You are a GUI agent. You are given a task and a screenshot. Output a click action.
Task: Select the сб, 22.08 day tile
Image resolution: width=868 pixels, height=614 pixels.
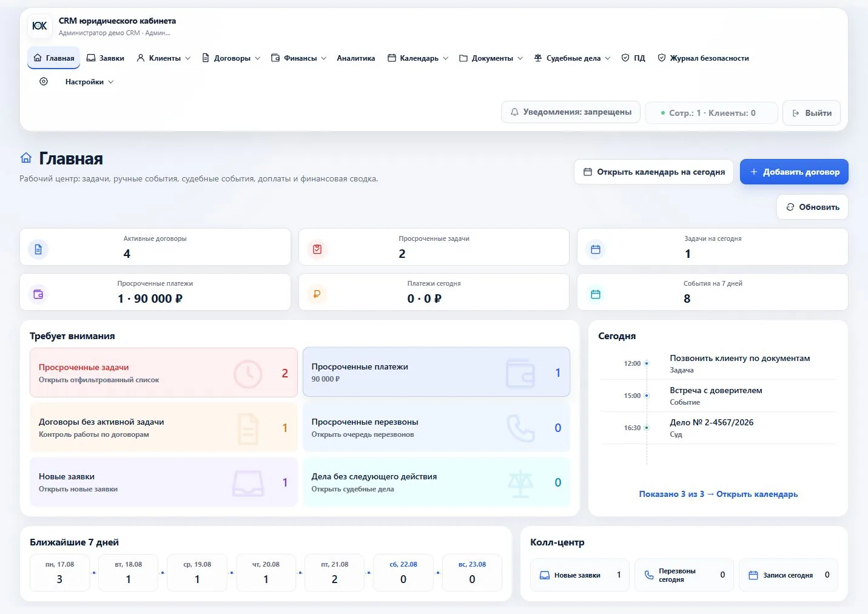click(x=403, y=572)
